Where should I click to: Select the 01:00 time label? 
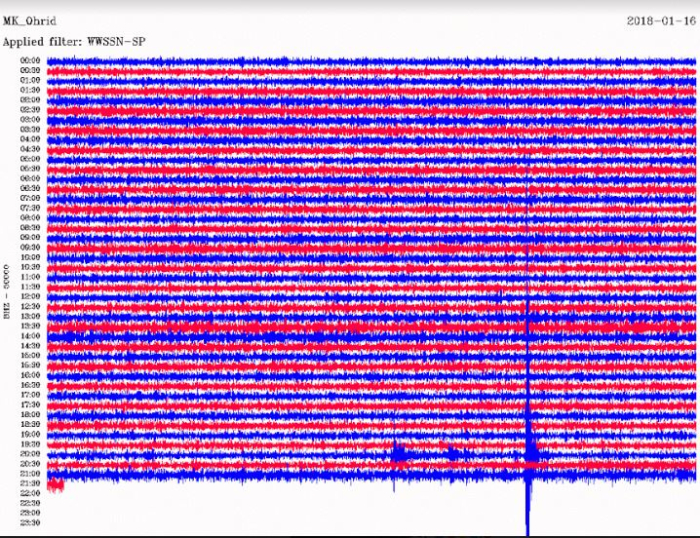[x=30, y=80]
